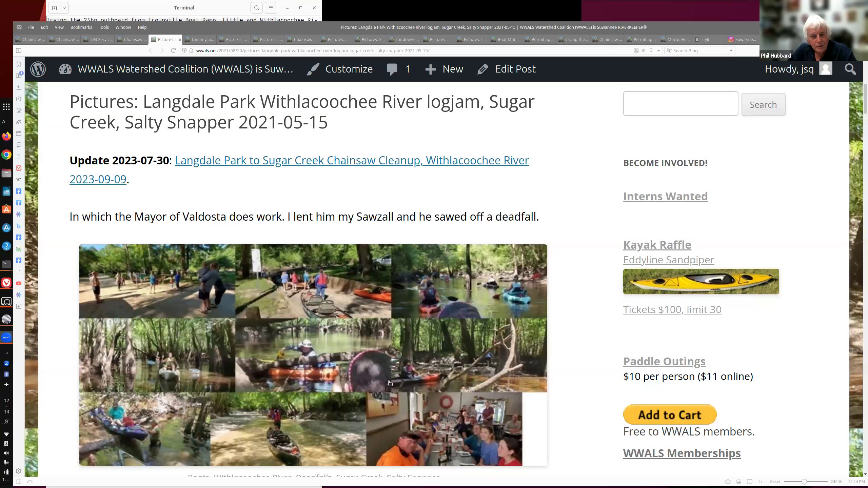
Task: Open the Kayak Raffle link
Action: pos(657,245)
